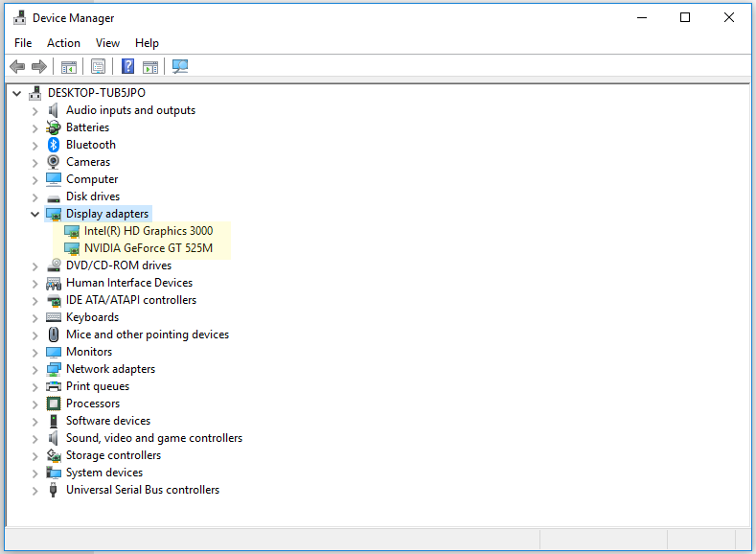Viewport: 756px width, 554px height.
Task: Select the Processors label
Action: point(93,404)
